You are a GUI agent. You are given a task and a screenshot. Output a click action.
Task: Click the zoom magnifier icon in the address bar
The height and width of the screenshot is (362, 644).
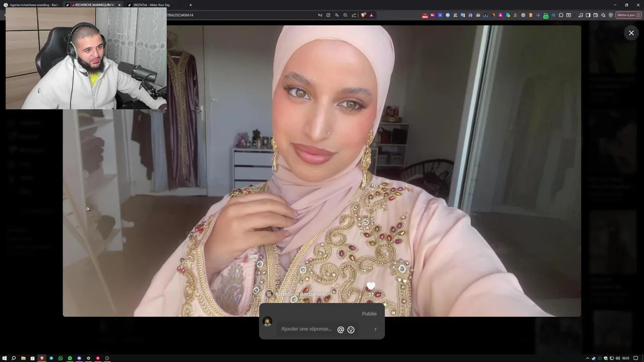click(345, 15)
